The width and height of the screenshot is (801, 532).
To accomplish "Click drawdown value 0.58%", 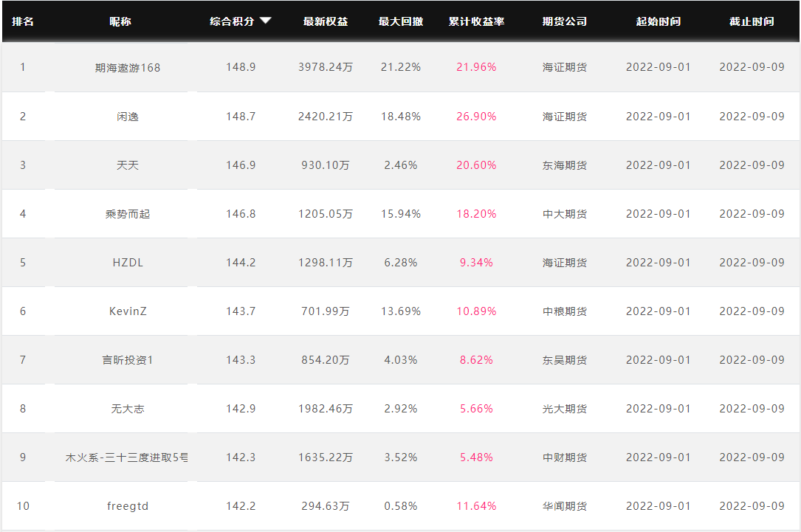I will 401,506.
